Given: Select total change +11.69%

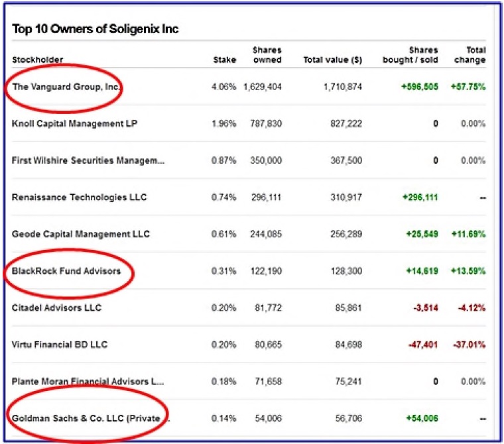Looking at the screenshot, I should (x=469, y=234).
